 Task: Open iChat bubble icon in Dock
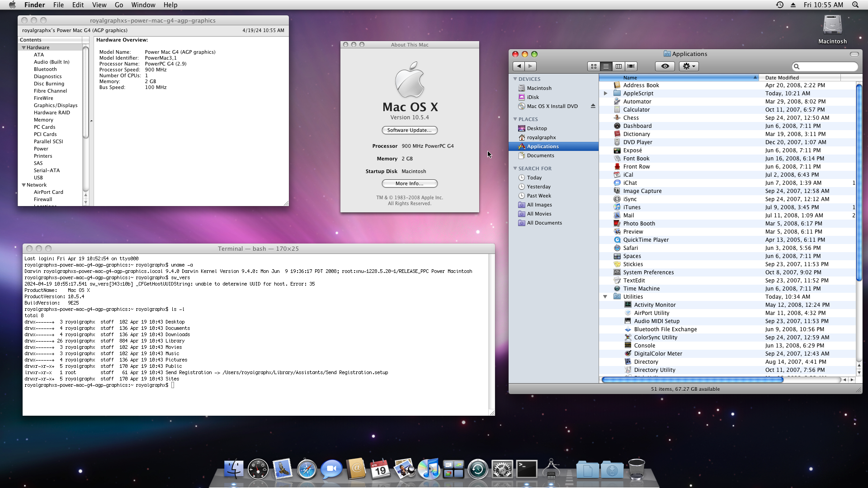pyautogui.click(x=331, y=469)
